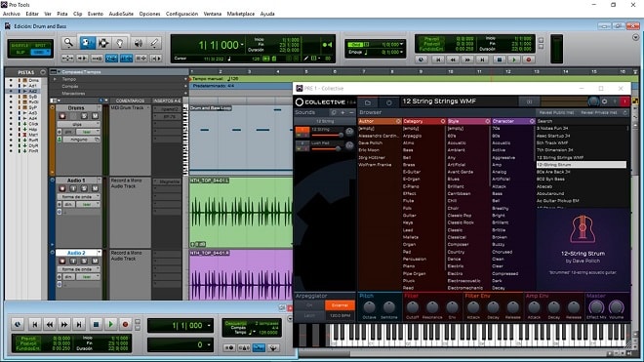Open the Pista menu
Viewport: 644px width, 362px height.
[62, 14]
